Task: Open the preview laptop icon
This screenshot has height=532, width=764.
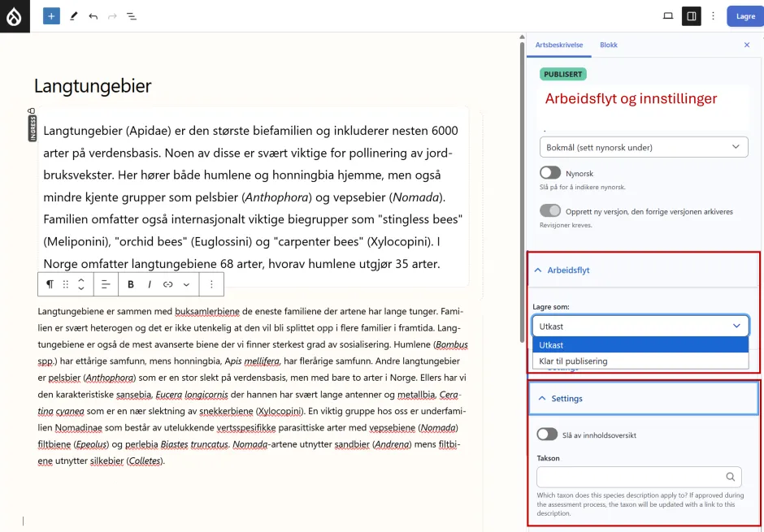Action: point(668,16)
